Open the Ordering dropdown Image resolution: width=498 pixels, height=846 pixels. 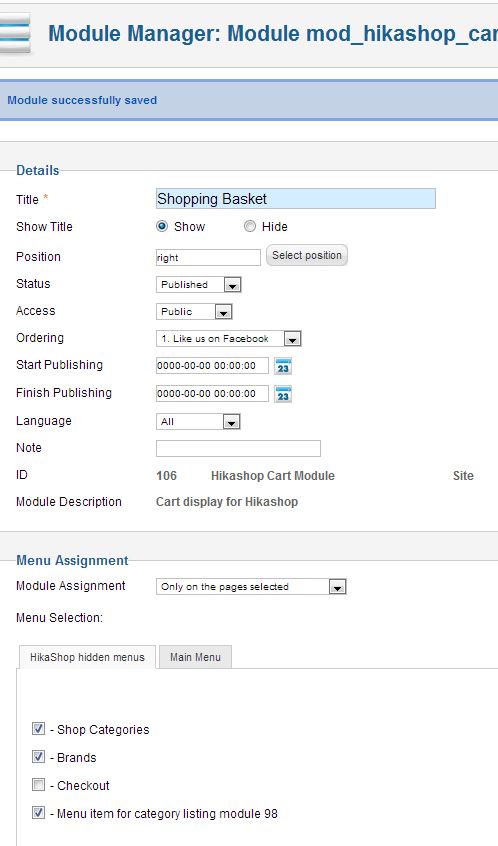click(228, 339)
